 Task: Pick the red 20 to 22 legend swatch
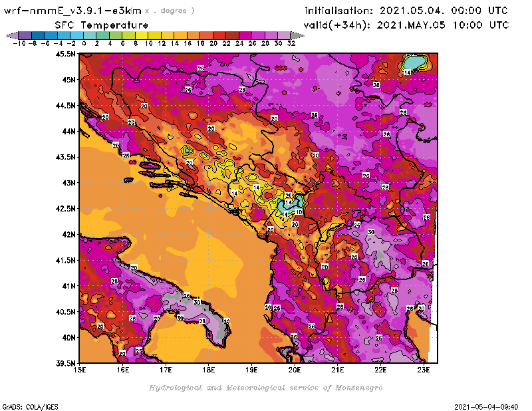click(219, 35)
